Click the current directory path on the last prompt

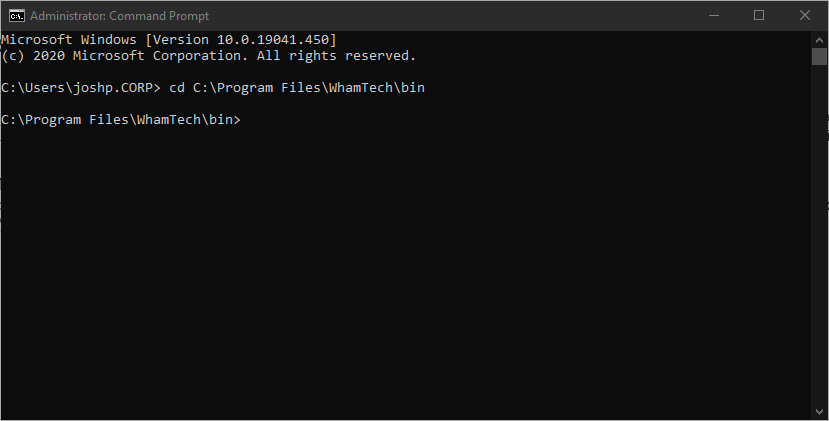click(x=118, y=120)
